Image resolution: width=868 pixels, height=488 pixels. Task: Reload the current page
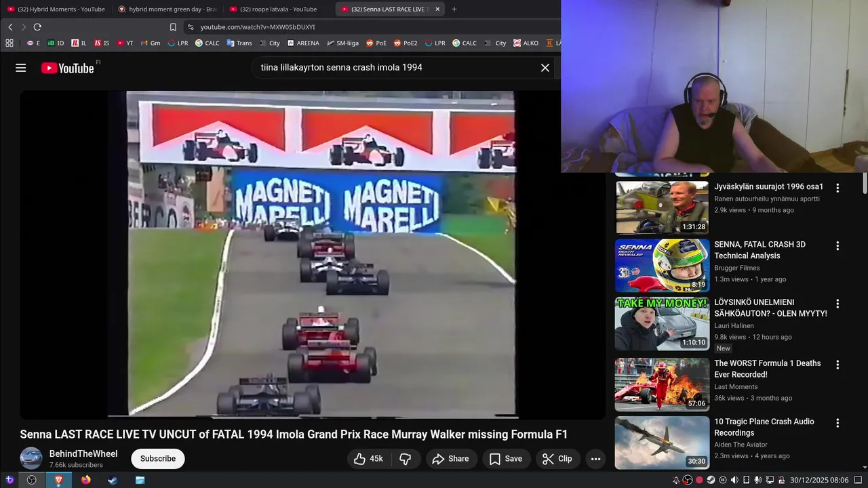tap(37, 27)
